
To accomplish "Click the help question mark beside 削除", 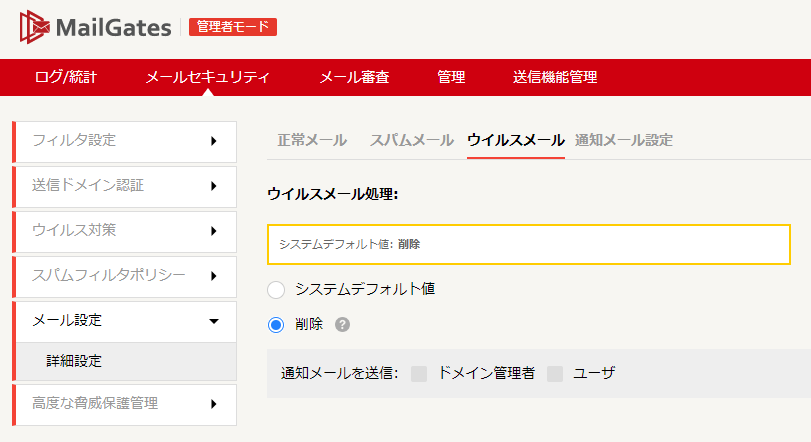I will click(342, 324).
